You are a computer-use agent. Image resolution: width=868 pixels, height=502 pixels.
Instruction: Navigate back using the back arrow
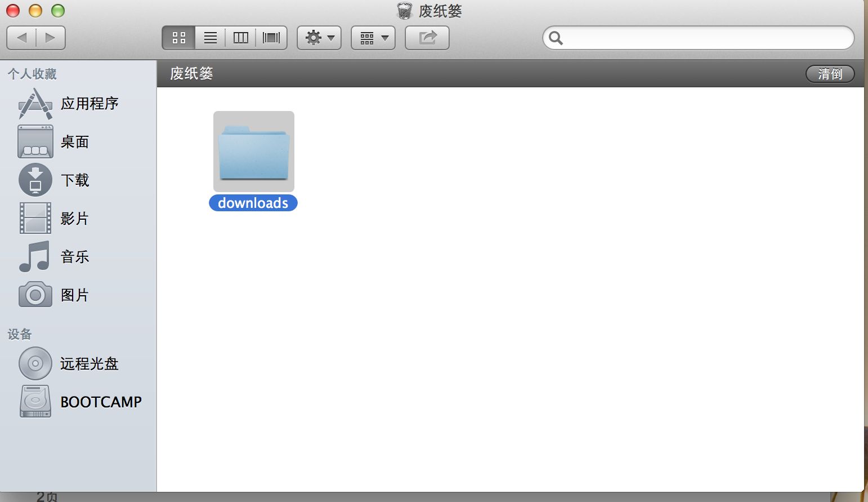tap(22, 38)
